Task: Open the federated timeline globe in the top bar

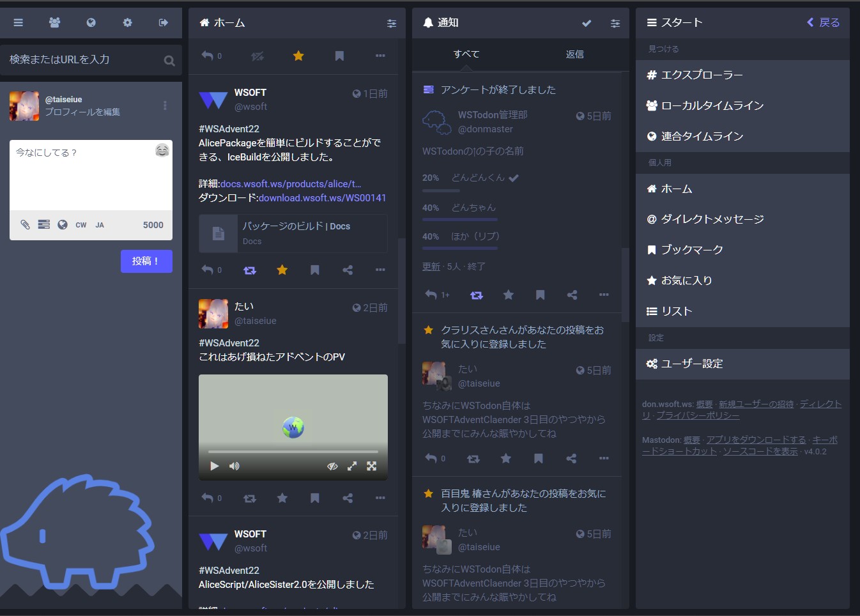Action: [x=91, y=22]
